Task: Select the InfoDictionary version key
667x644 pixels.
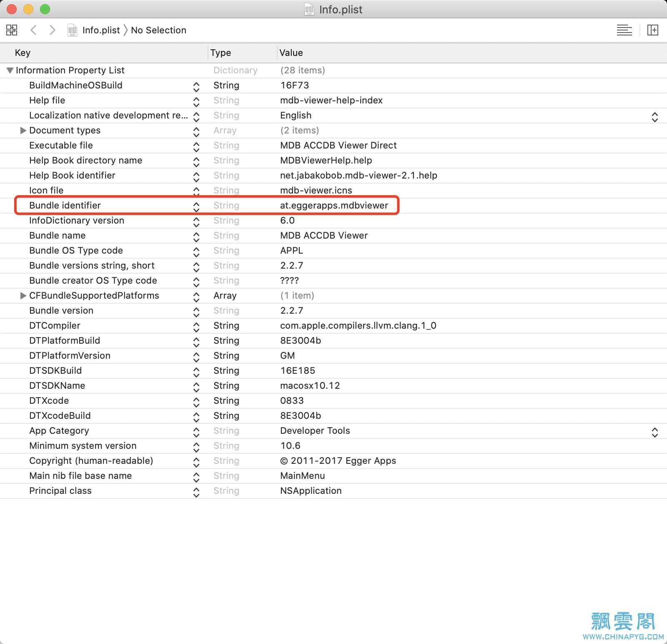Action: click(77, 220)
